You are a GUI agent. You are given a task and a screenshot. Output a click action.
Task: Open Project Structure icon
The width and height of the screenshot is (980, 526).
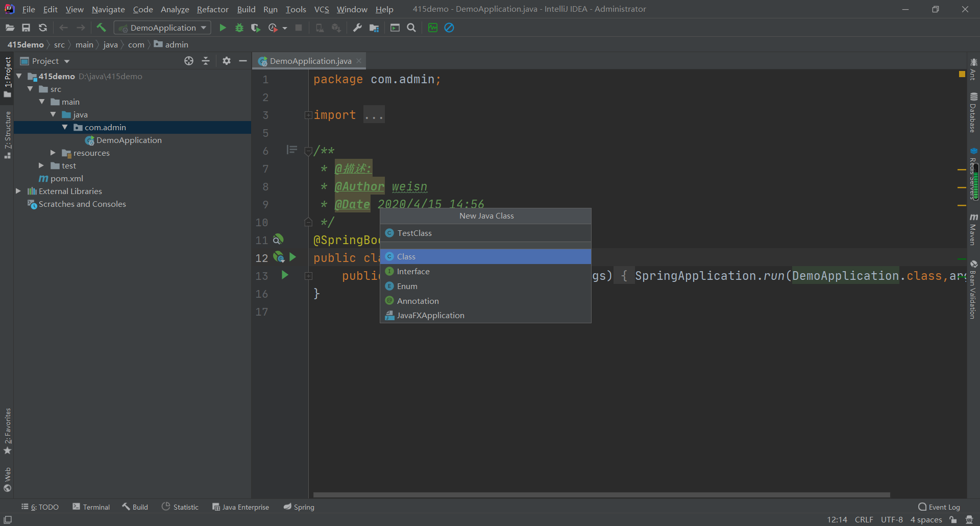coord(374,28)
